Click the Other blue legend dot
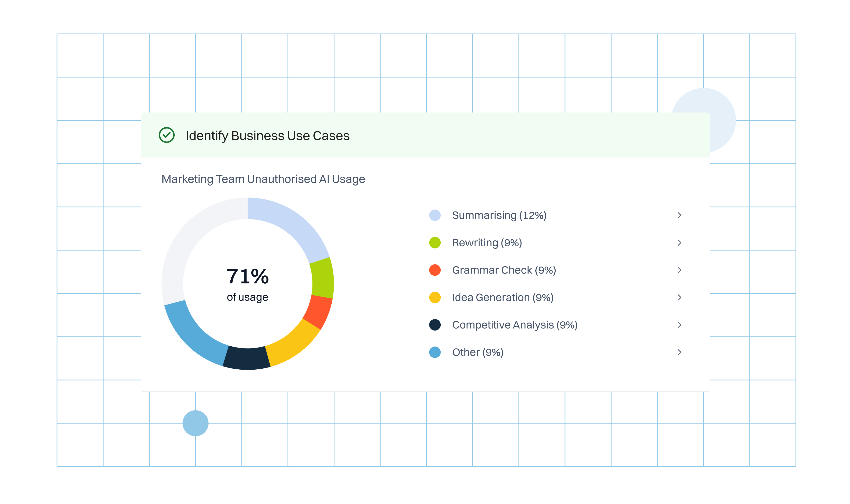The width and height of the screenshot is (850, 504). pos(435,352)
